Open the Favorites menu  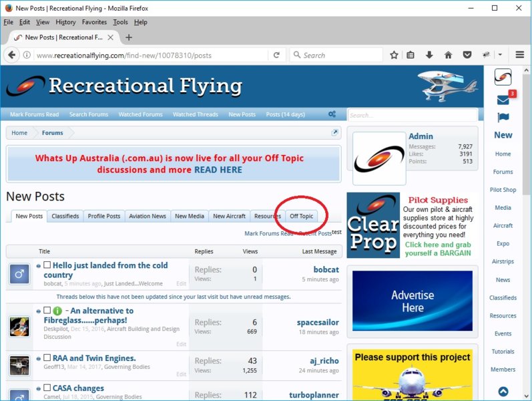[x=94, y=22]
